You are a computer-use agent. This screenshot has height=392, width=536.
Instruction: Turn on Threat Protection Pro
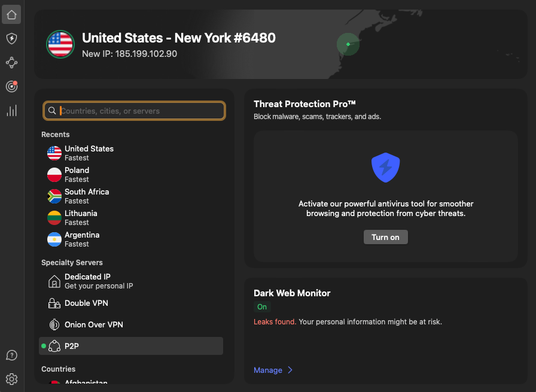[386, 237]
